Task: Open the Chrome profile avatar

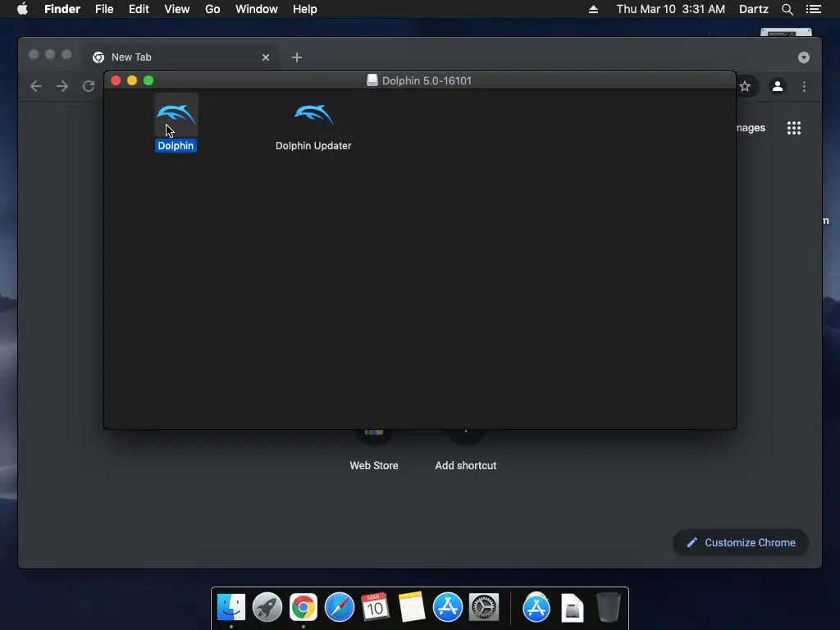Action: [778, 86]
